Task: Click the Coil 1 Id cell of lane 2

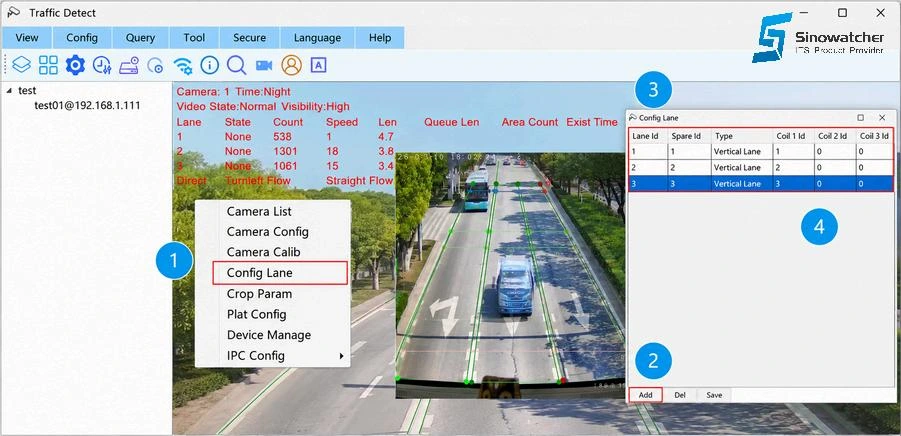Action: click(793, 168)
